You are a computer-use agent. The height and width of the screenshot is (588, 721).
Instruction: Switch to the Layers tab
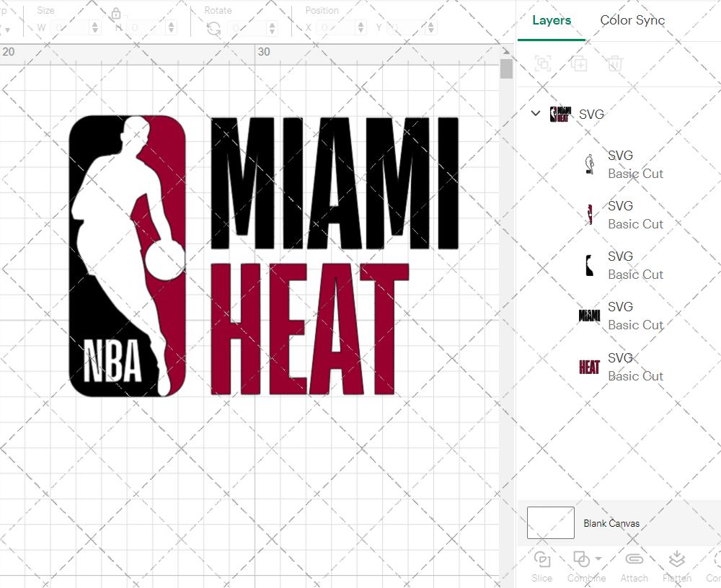pos(552,20)
